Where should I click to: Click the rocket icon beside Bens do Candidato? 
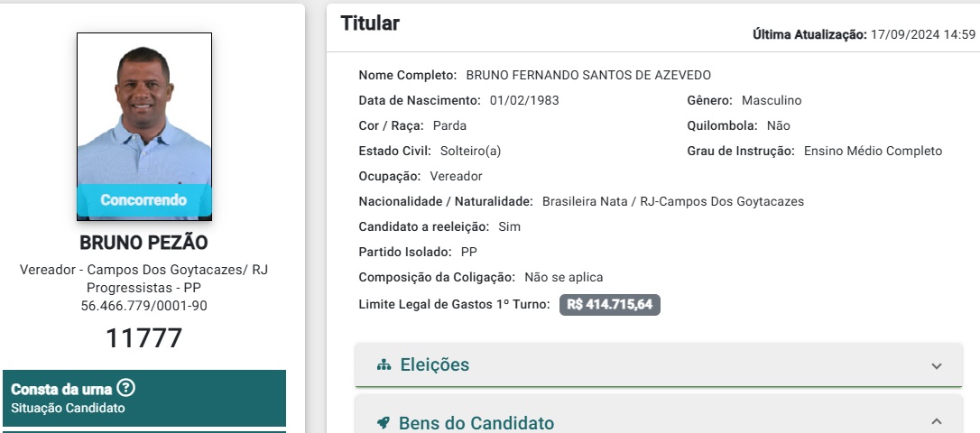(384, 423)
